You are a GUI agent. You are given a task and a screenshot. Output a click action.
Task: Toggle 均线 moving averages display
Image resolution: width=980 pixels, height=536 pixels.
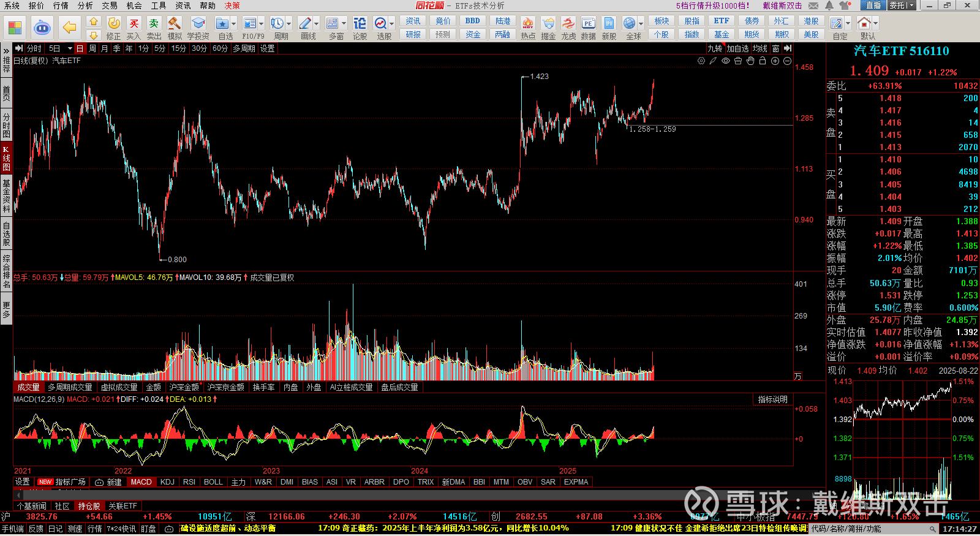pos(760,48)
